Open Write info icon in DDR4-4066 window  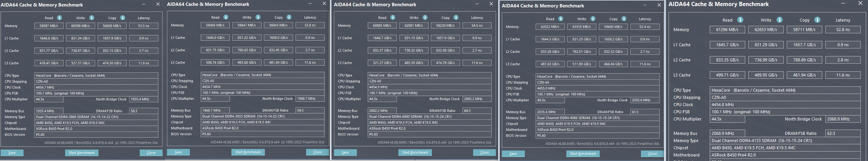[593, 19]
